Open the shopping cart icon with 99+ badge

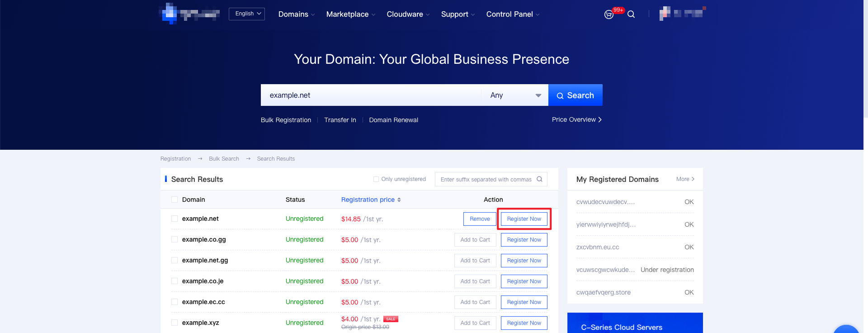tap(609, 14)
